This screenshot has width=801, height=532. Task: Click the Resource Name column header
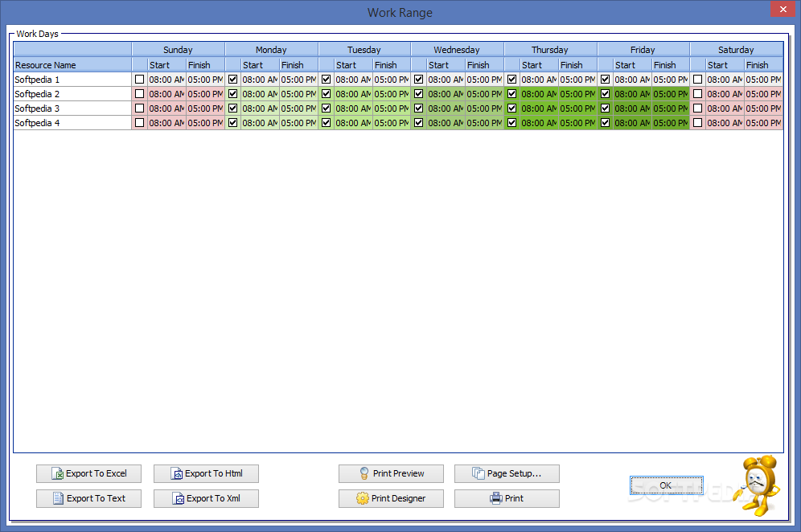[72, 65]
